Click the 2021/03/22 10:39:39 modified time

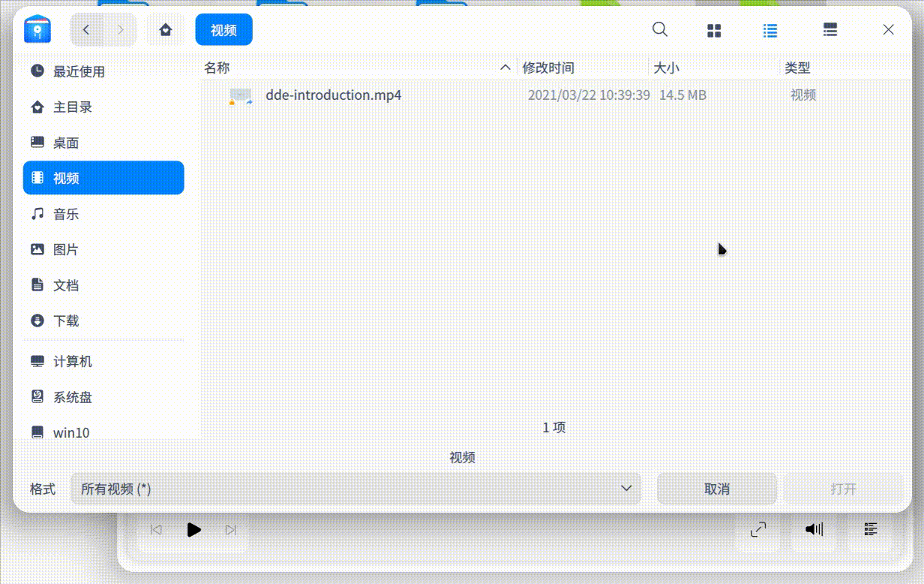click(x=589, y=95)
